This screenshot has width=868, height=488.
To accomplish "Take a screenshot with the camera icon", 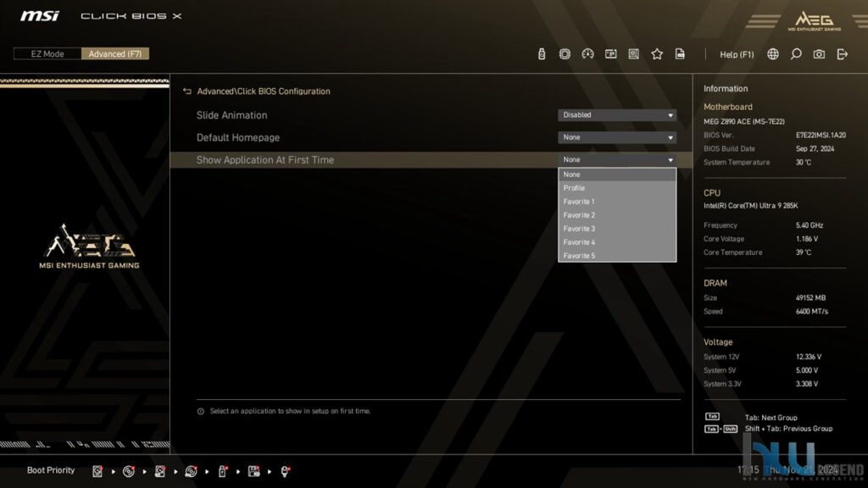I will coord(820,53).
